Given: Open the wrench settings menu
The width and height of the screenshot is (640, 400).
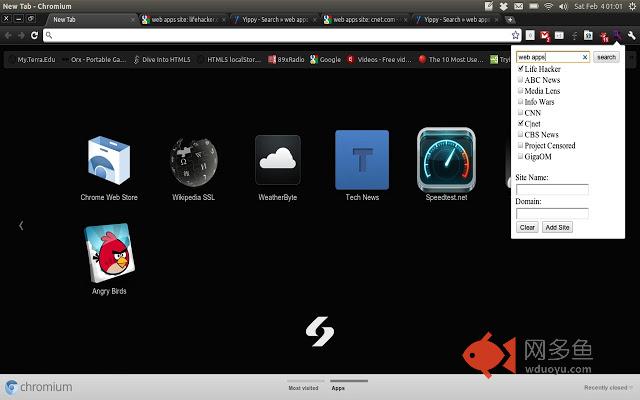Looking at the screenshot, I should tap(631, 36).
